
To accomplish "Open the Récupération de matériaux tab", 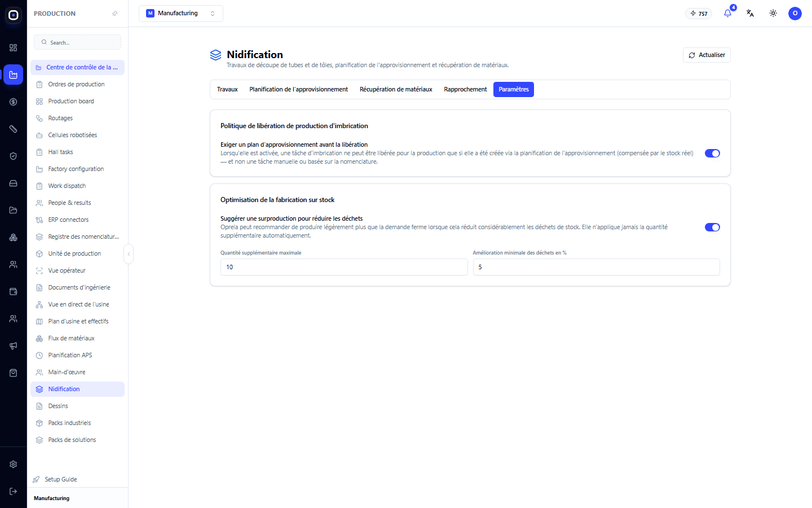I will click(x=396, y=89).
